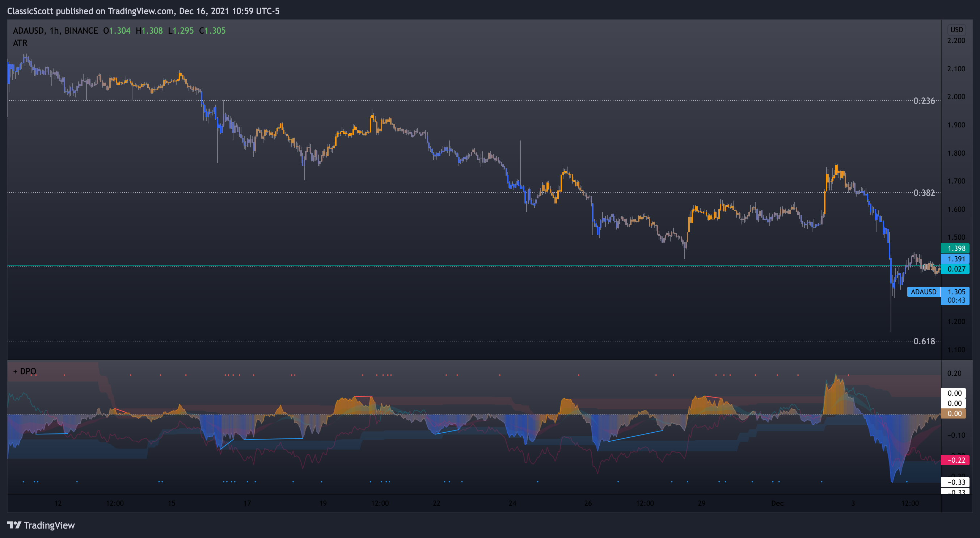Open the USD currency selector
Image resolution: width=980 pixels, height=538 pixels.
click(956, 30)
